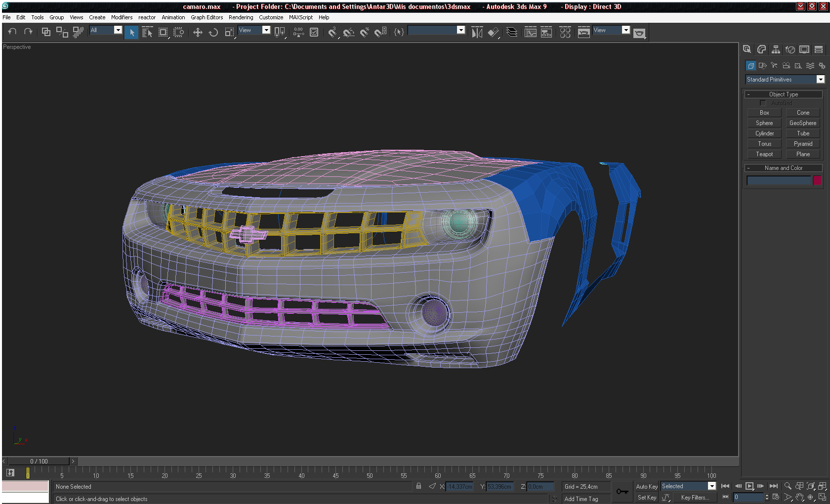Open the Layer Manager
The width and height of the screenshot is (830, 504).
pyautogui.click(x=512, y=32)
